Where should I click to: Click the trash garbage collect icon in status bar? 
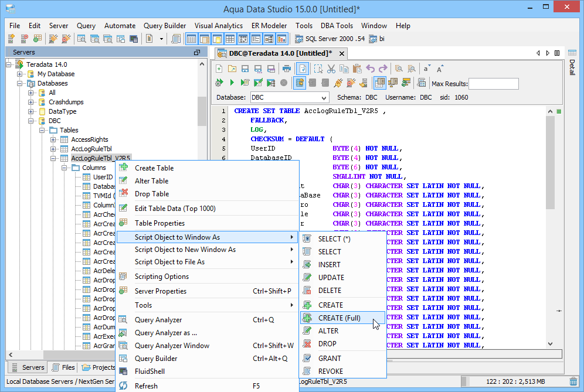573,381
